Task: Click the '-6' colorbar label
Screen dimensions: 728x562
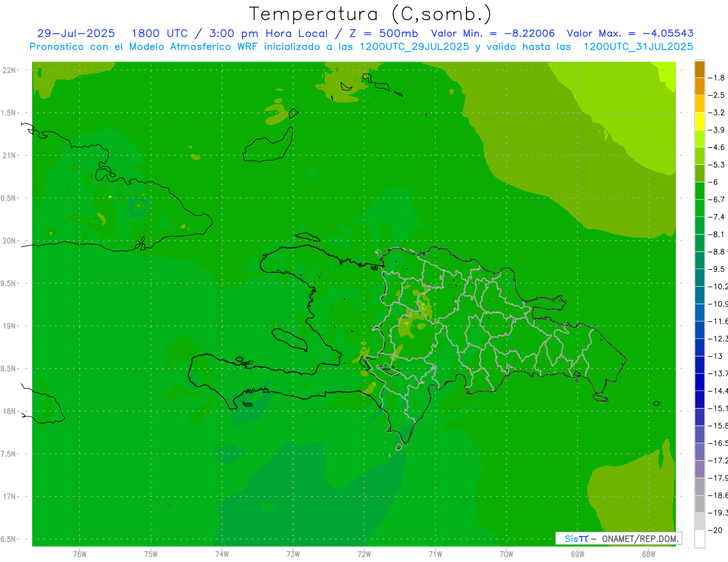Action: 714,182
